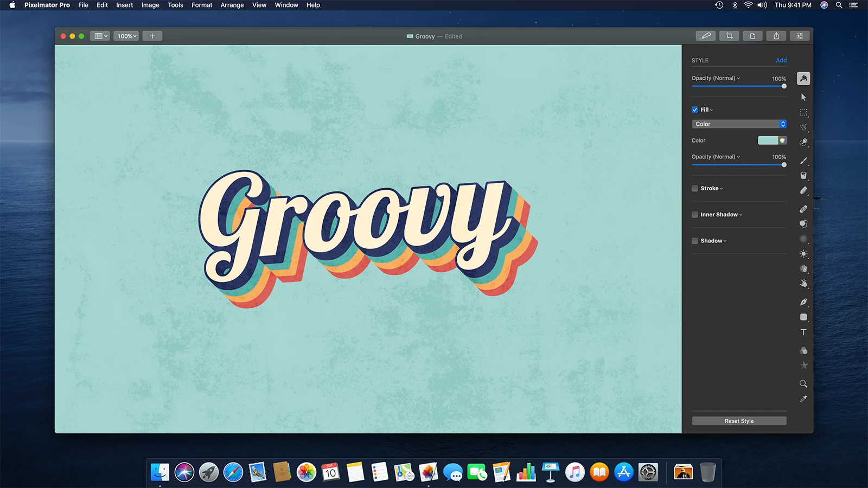Expand the Stroke section label
This screenshot has width=868, height=488.
click(x=712, y=188)
